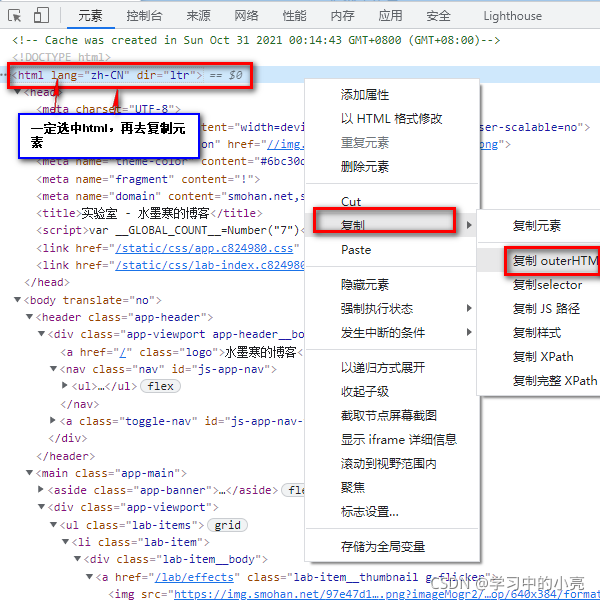Collapse the div lab-item__body node

(78, 559)
